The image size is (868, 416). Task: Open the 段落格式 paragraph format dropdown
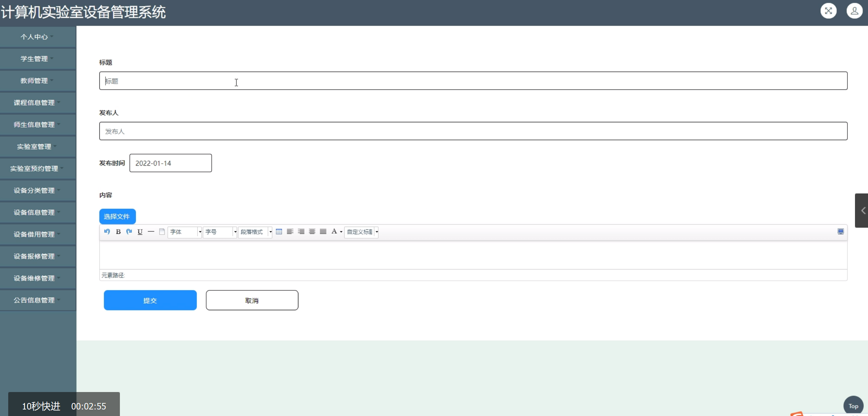point(255,232)
